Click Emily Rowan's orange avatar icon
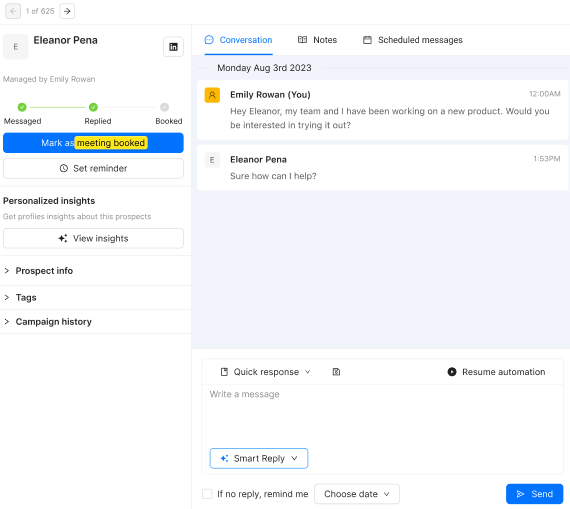This screenshot has width=570, height=509. 212,95
